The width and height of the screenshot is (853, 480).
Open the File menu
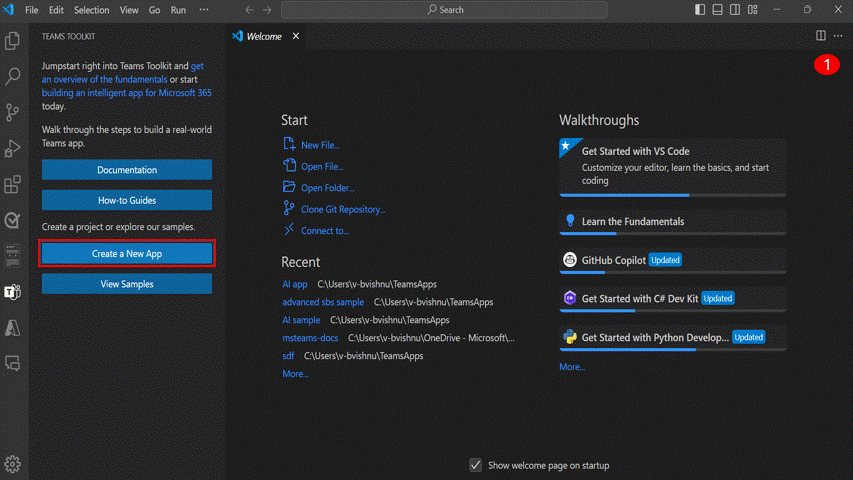click(x=32, y=10)
